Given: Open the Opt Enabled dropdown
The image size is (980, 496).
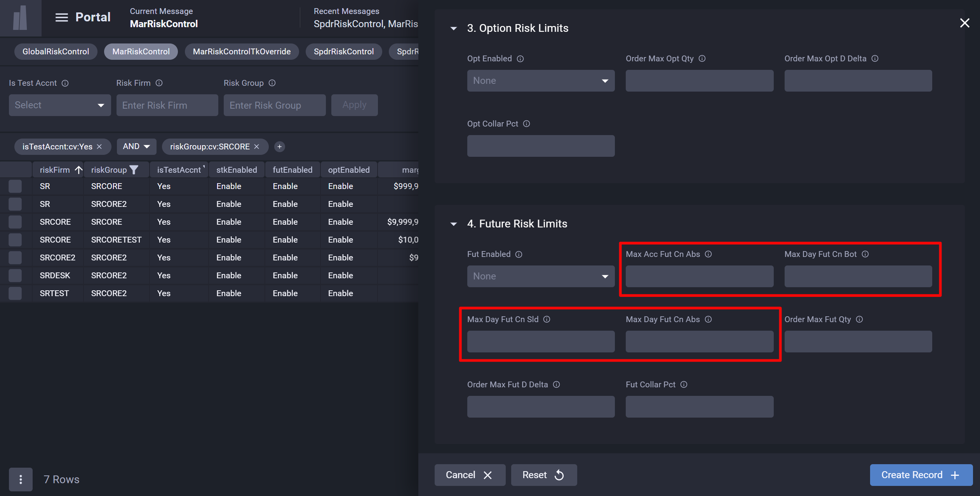Looking at the screenshot, I should click(x=541, y=81).
